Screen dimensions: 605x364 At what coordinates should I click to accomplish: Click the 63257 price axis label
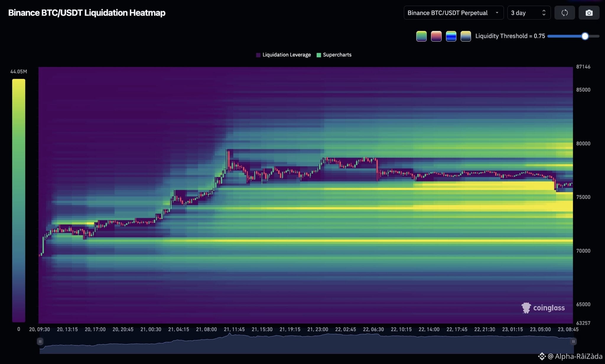click(x=583, y=323)
